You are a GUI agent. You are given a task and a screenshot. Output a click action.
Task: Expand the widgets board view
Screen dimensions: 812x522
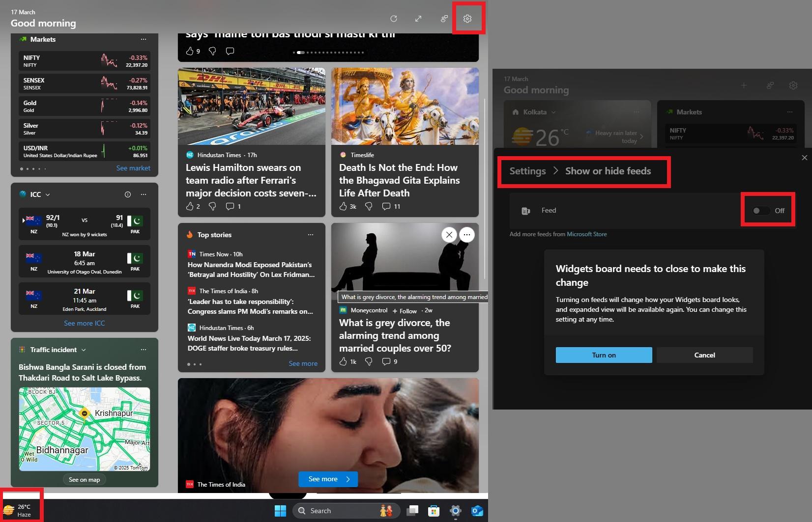pos(418,18)
